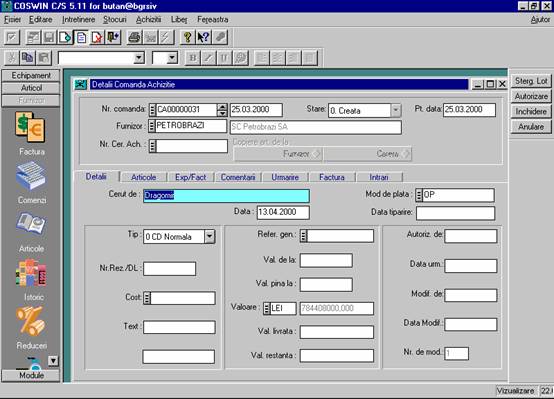Screen dimensions: 554x399
Task: Click the Pt. data field showing 25.03.2000
Action: click(469, 110)
